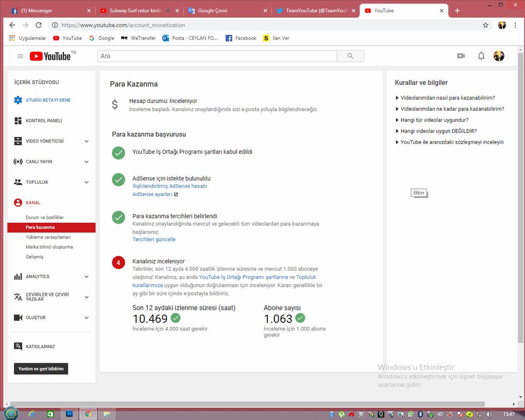Click Tercihleri güncelle link
Viewport: 525px width, 420px height.
coord(154,239)
